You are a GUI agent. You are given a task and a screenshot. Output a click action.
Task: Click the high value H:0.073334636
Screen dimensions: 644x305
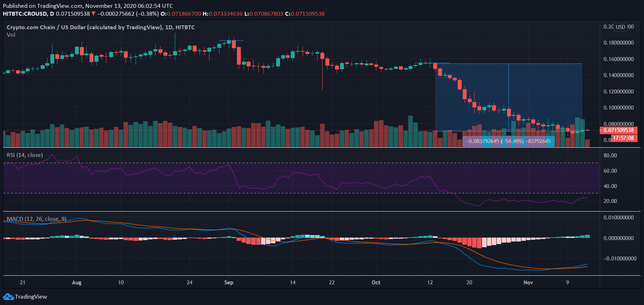223,14
